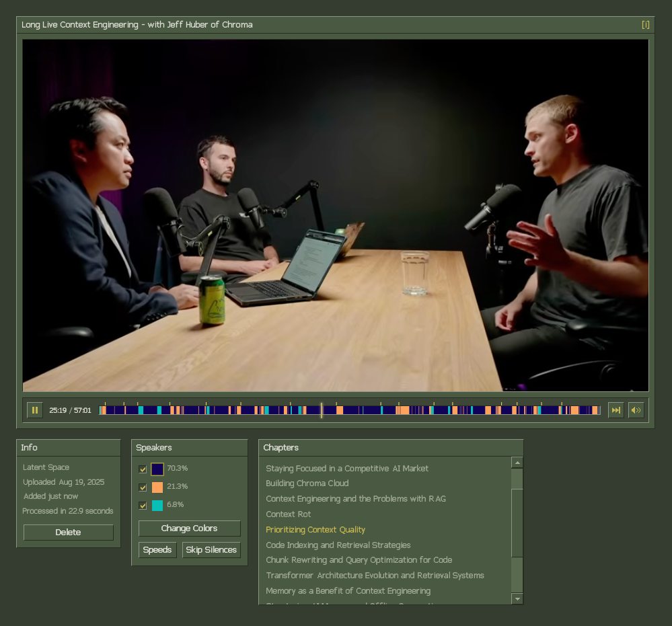Viewport: 672px width, 626px height.
Task: Open Context Engineering and the Problems with RAG
Action: (x=356, y=498)
